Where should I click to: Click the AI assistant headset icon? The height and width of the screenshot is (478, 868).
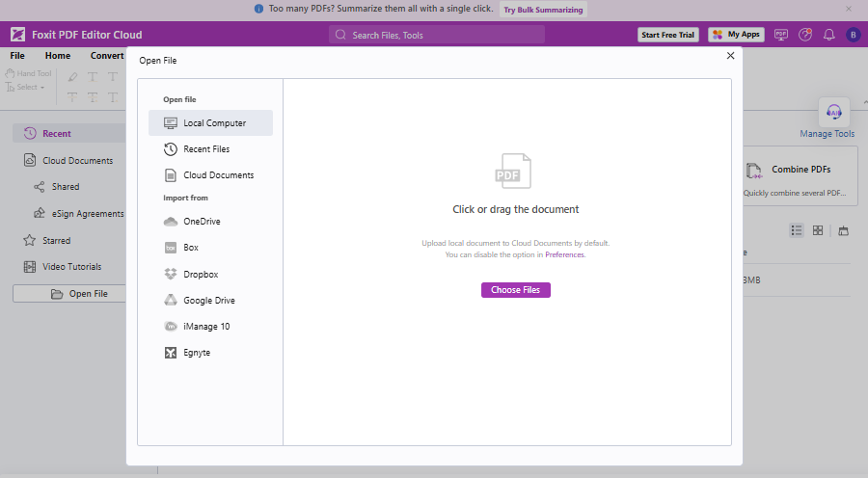tap(833, 111)
